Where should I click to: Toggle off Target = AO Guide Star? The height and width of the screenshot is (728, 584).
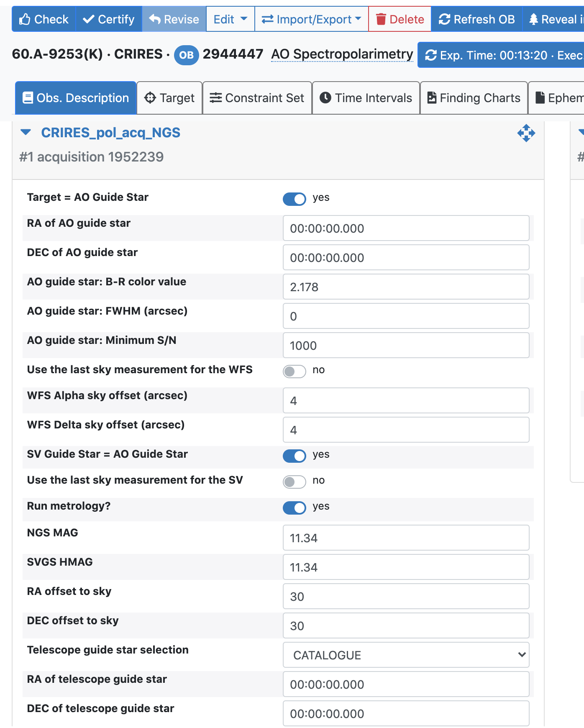pos(294,199)
